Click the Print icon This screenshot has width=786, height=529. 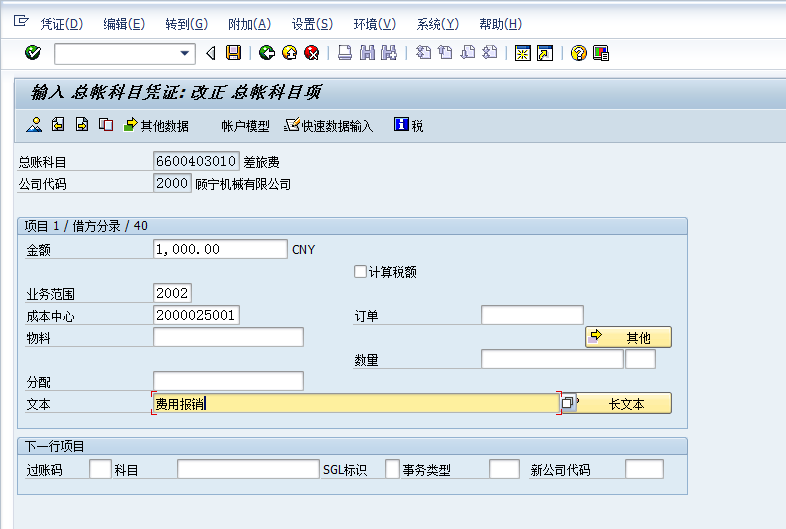click(345, 53)
